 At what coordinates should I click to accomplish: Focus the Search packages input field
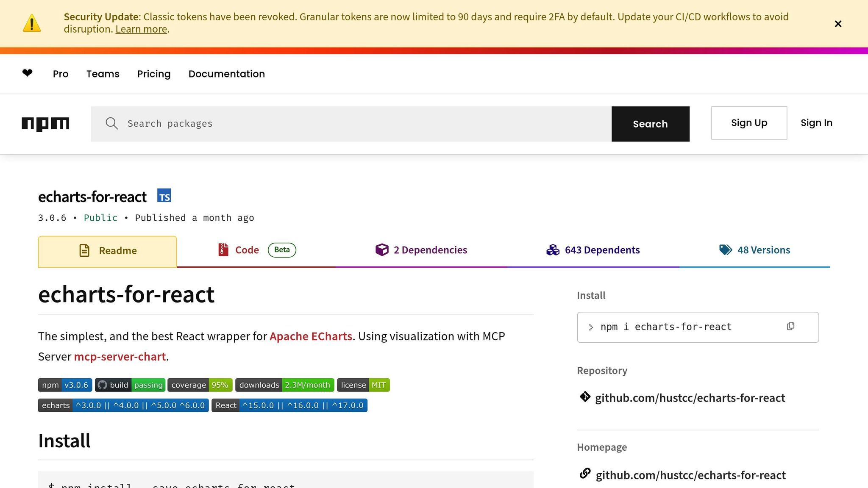click(364, 124)
